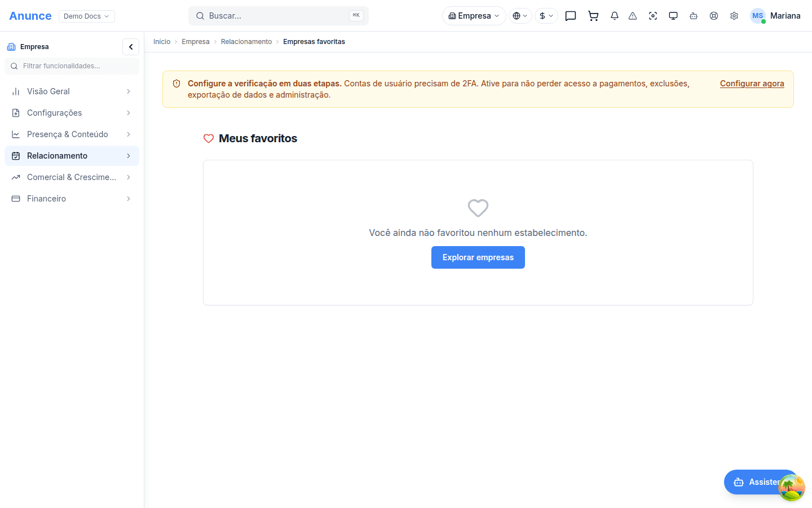Expand Presença & Conteúdo section
This screenshot has height=508, width=812.
[72, 134]
